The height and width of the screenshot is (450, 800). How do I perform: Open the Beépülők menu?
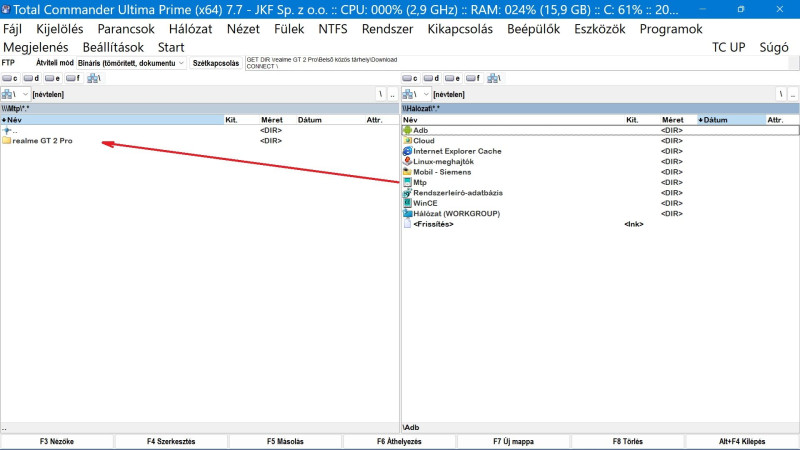pyautogui.click(x=533, y=29)
